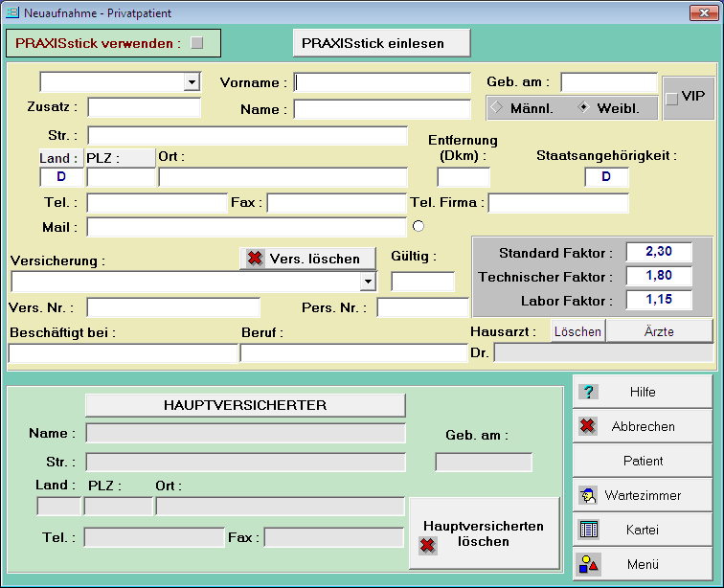Click the Staatsangehörigkeit field

(606, 177)
